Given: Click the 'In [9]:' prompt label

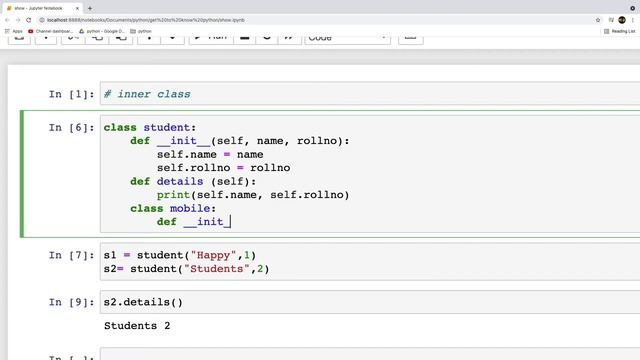Looking at the screenshot, I should tap(71, 302).
